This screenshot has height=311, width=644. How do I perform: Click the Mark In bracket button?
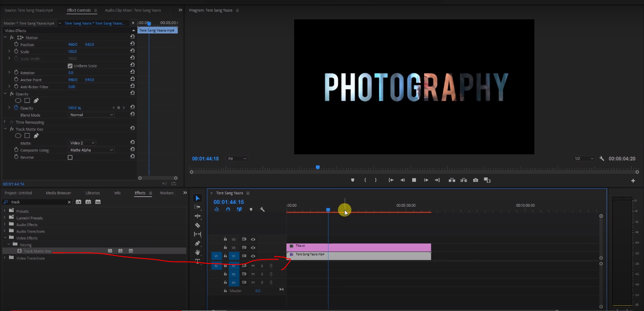[x=365, y=180]
